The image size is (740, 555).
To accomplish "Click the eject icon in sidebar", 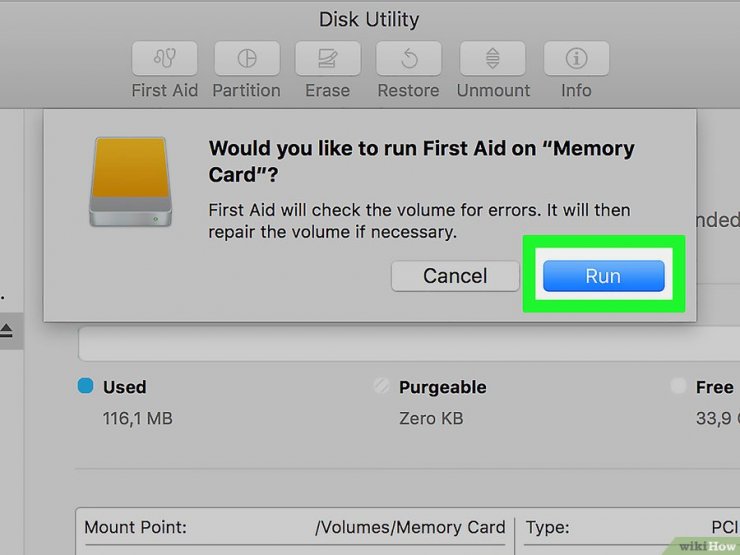I will (x=6, y=331).
